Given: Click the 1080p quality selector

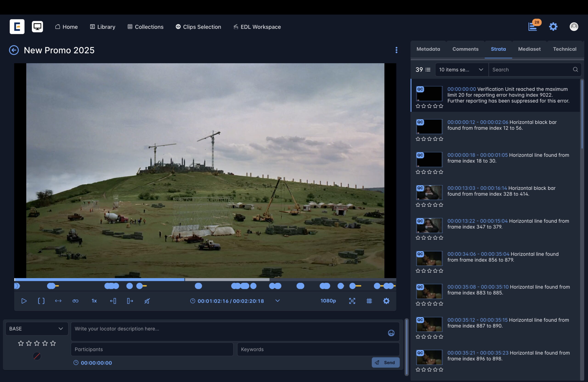Looking at the screenshot, I should pyautogui.click(x=328, y=301).
